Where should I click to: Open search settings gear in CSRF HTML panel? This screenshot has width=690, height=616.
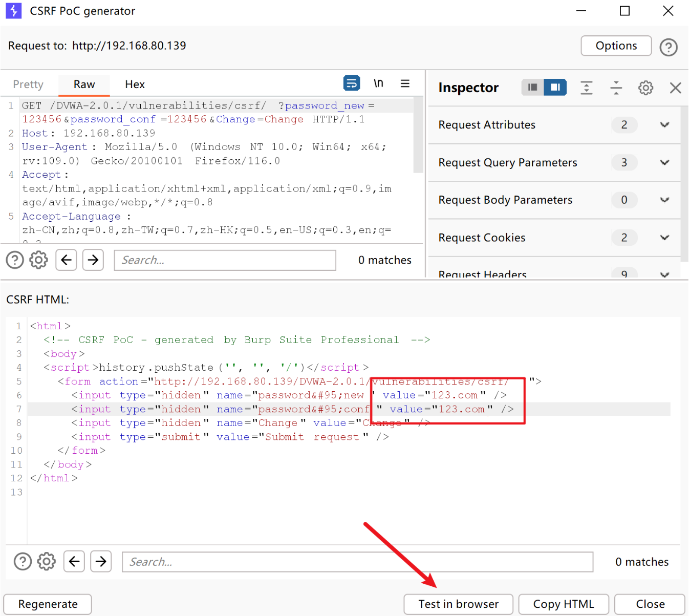(x=47, y=562)
